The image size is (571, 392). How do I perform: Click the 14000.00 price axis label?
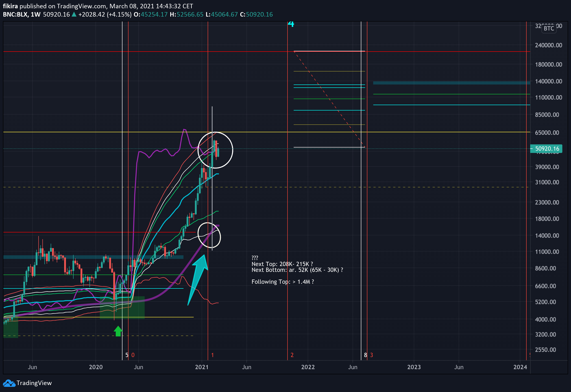[x=547, y=236]
